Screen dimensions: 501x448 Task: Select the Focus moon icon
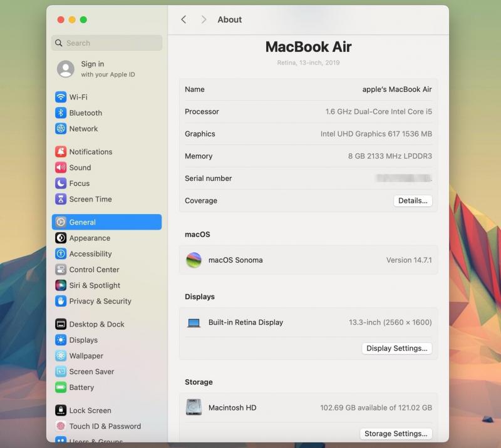coord(61,183)
